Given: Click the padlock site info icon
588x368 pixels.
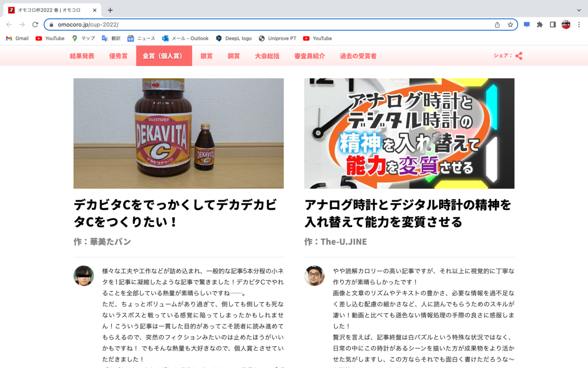Looking at the screenshot, I should tap(51, 25).
